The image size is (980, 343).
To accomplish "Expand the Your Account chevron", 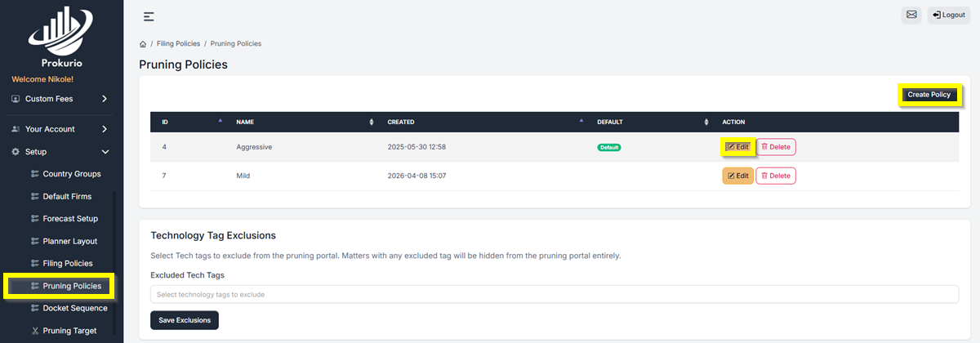I will pos(105,129).
